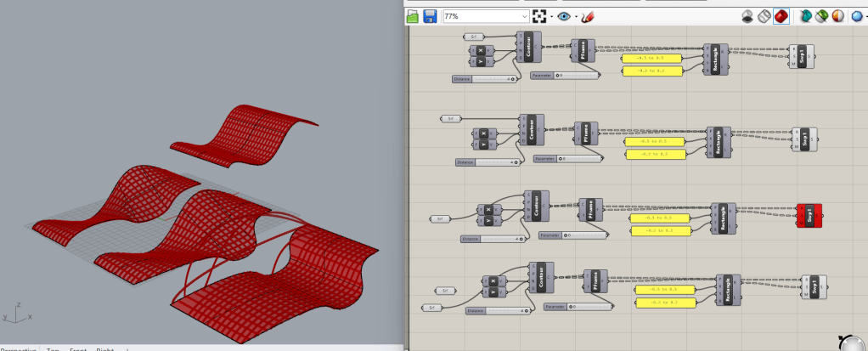
Task: Switch to the Front viewport tab
Action: point(79,349)
